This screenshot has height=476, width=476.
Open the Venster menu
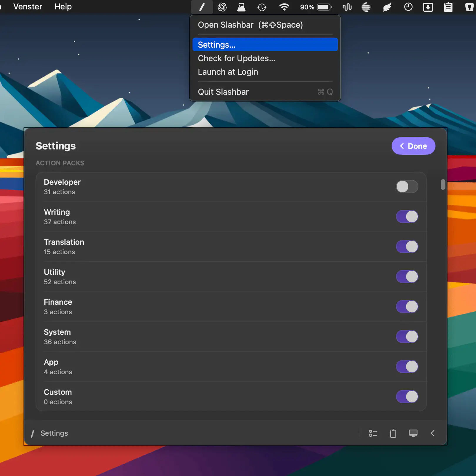[28, 6]
